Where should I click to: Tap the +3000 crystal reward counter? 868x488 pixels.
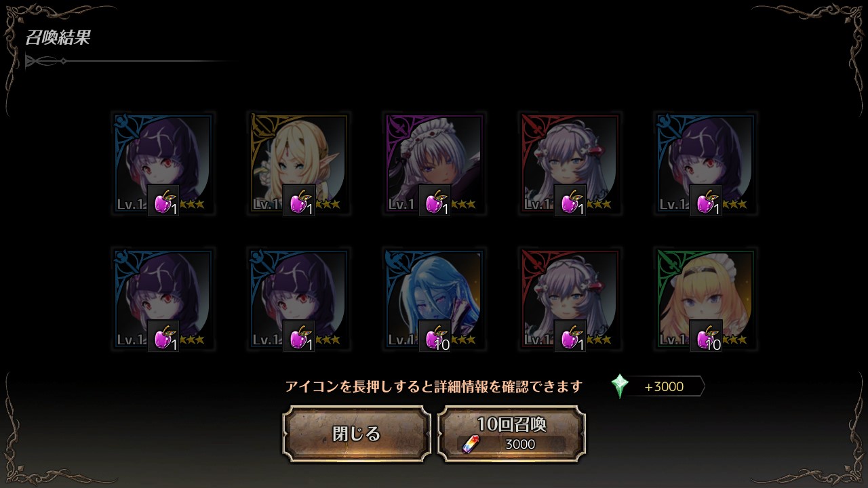click(664, 386)
